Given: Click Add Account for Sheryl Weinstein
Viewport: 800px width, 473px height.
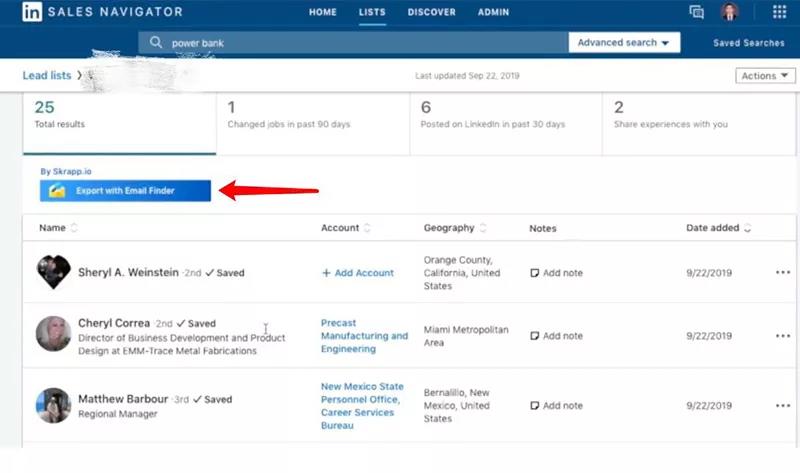Looking at the screenshot, I should 358,273.
